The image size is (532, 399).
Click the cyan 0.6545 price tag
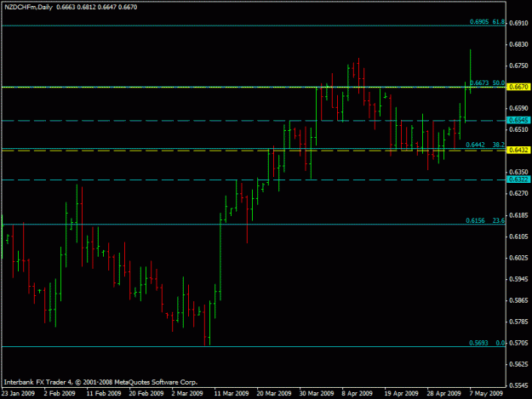tap(518, 120)
